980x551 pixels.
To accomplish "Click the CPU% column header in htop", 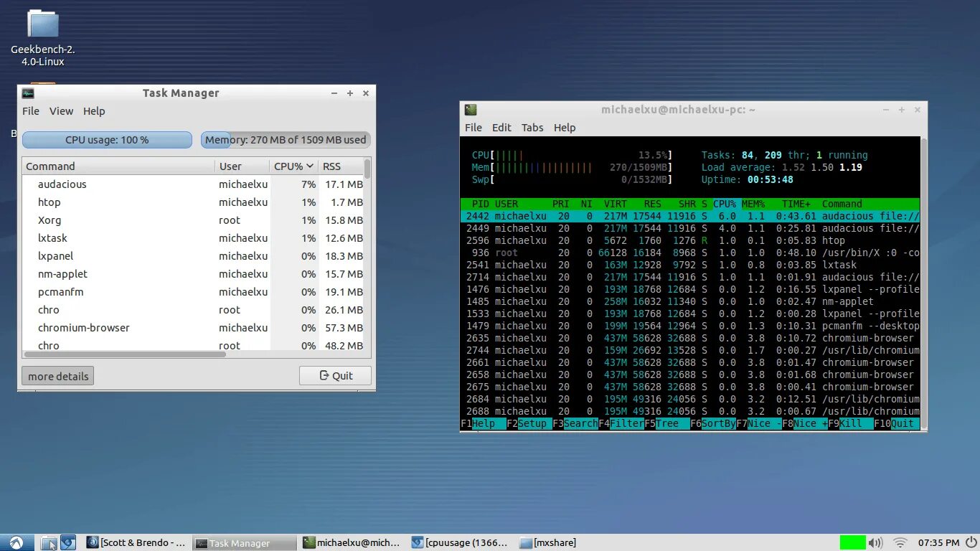I will coord(725,204).
